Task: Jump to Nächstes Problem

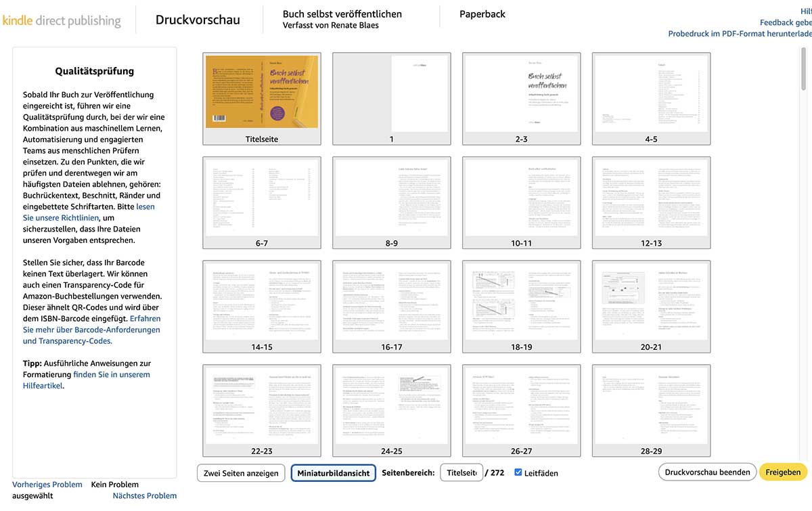Action: point(144,495)
